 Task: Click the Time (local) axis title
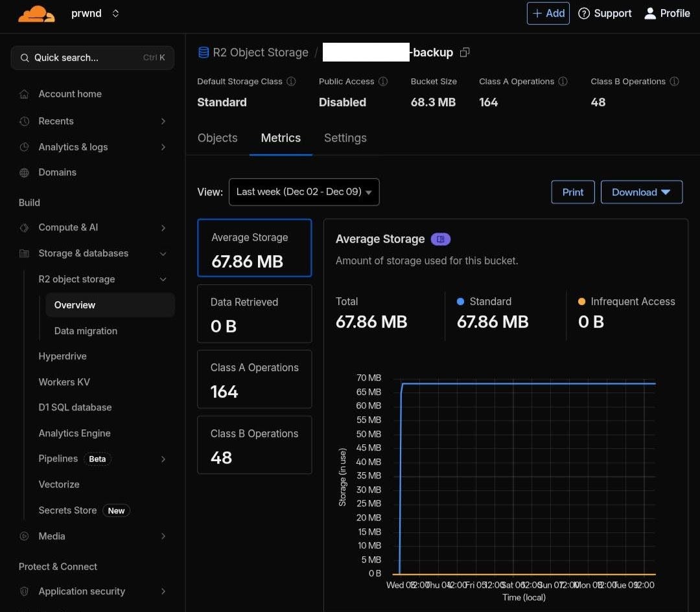(524, 598)
